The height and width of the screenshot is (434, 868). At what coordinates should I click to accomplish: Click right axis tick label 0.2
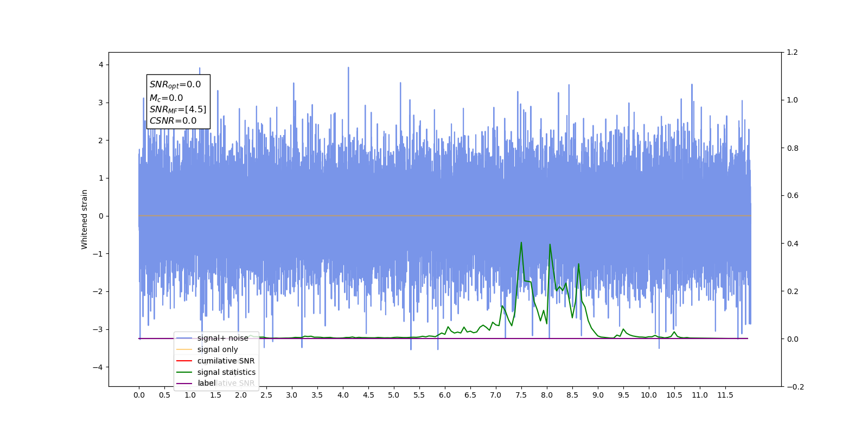pos(793,291)
